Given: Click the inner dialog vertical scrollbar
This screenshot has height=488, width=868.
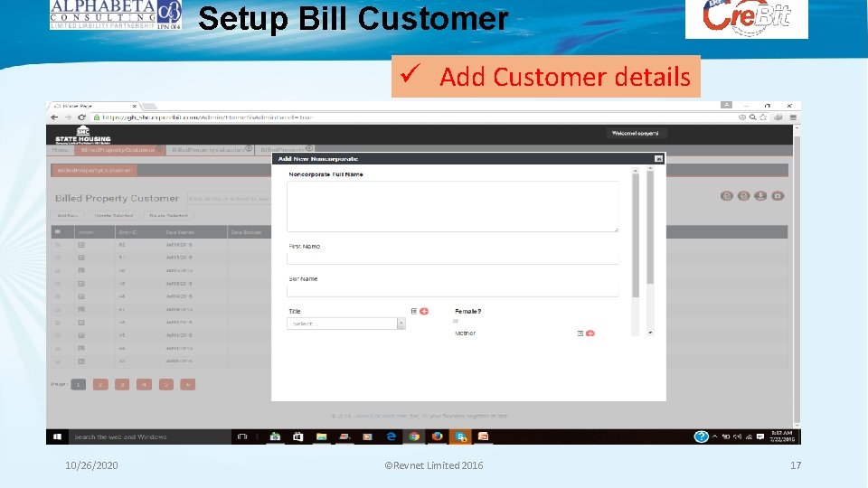Looking at the screenshot, I should pos(636,236).
